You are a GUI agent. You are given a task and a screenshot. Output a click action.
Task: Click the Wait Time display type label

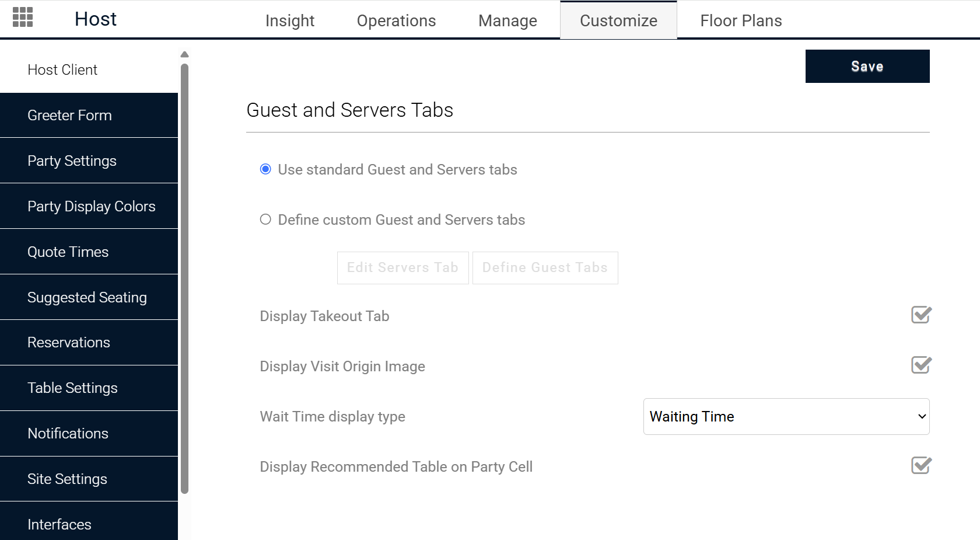[x=332, y=417]
